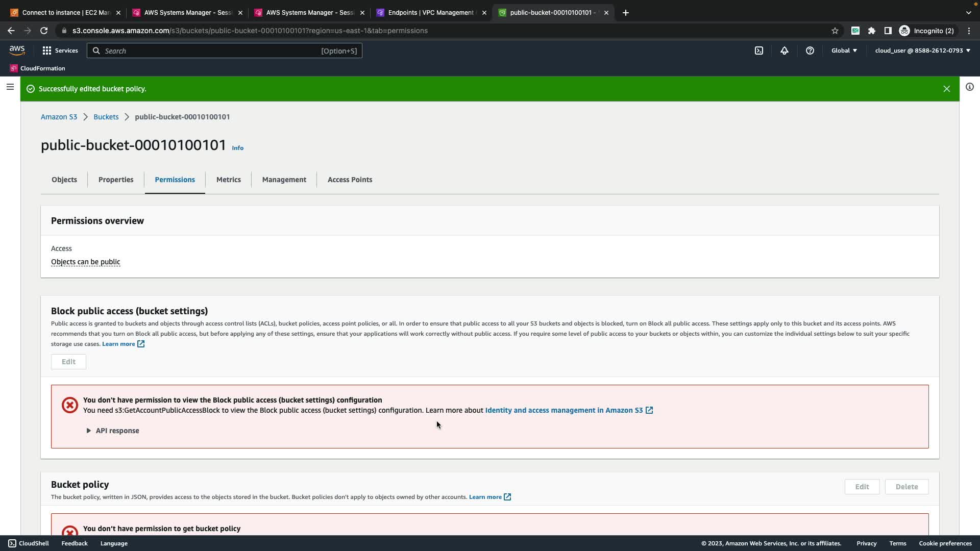
Task: Bookmark page with the star icon
Action: [835, 31]
